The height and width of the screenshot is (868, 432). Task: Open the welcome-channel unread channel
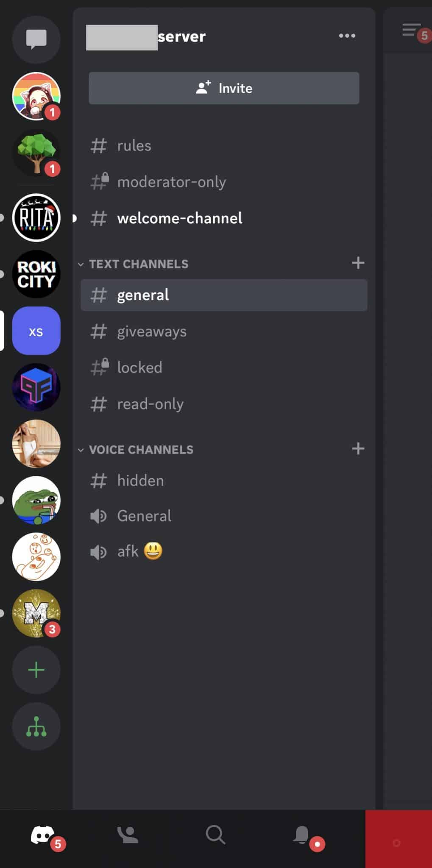[179, 218]
